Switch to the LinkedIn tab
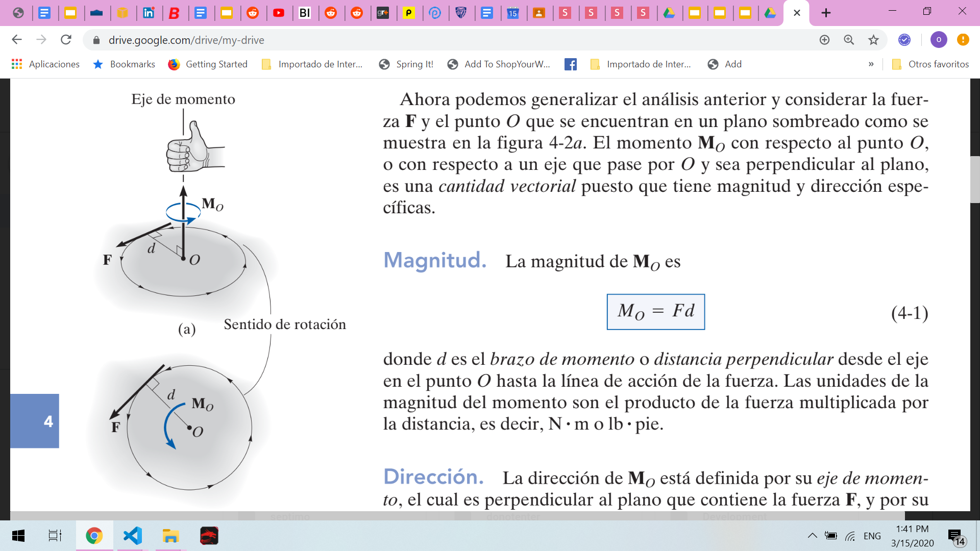This screenshot has width=980, height=551. 149,13
